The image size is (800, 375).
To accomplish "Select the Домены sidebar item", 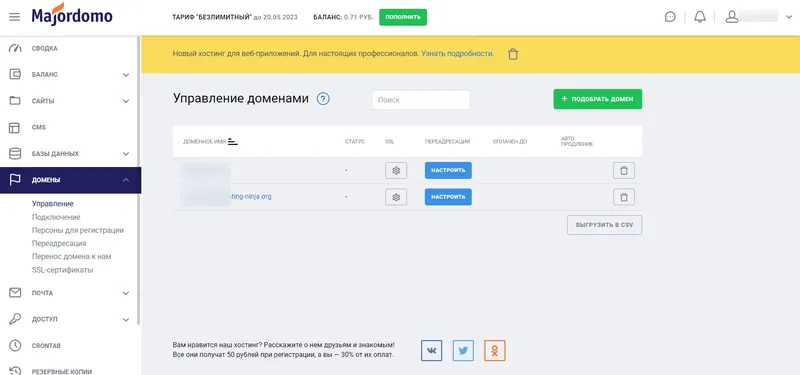I will pyautogui.click(x=70, y=180).
